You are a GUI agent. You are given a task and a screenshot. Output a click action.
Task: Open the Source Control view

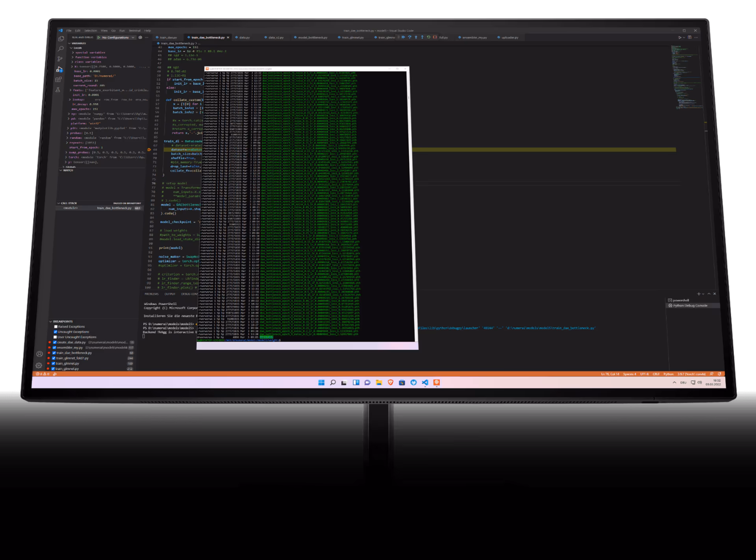[x=60, y=59]
